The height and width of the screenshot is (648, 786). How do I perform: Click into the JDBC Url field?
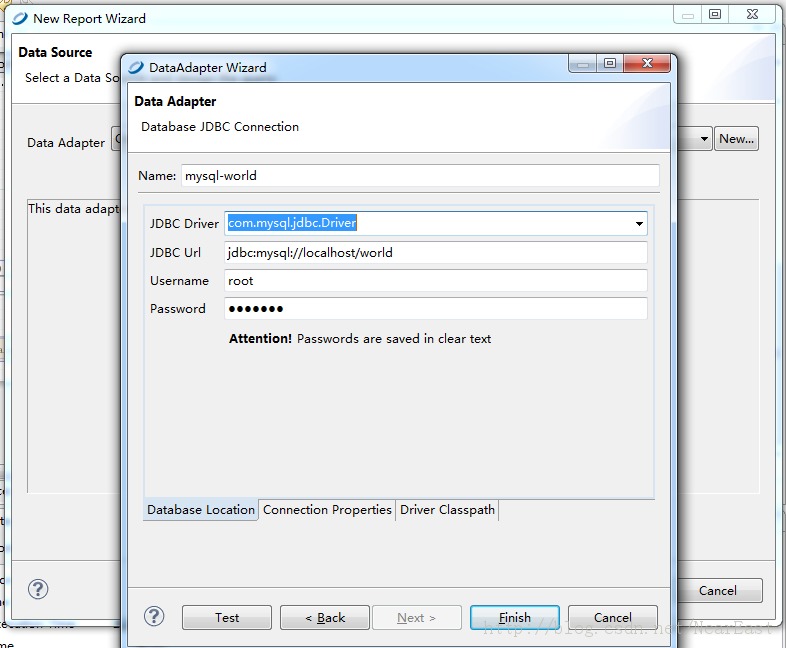(x=436, y=253)
